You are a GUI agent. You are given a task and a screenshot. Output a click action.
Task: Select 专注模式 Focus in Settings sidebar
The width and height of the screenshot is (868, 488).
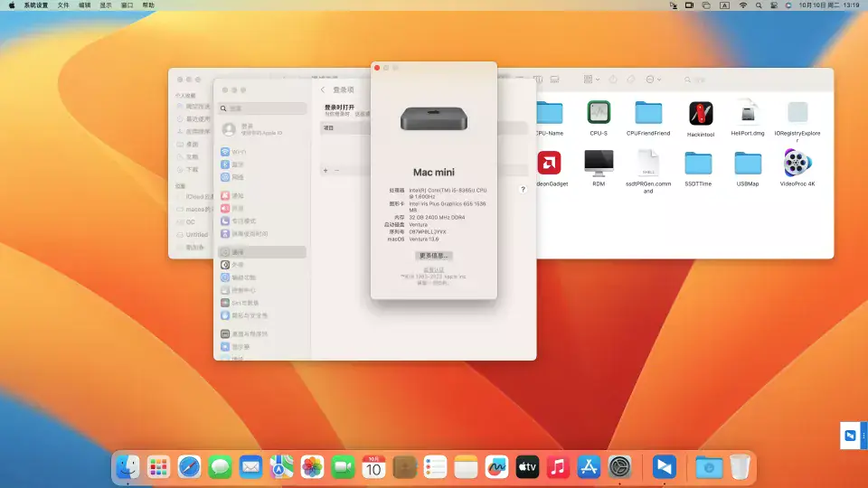(x=262, y=221)
